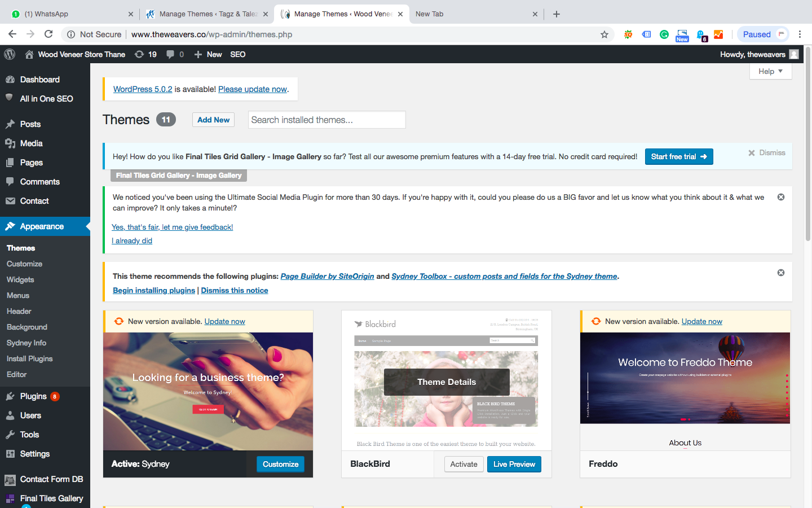This screenshot has height=508, width=812.
Task: Click the Add New theme button
Action: click(213, 120)
